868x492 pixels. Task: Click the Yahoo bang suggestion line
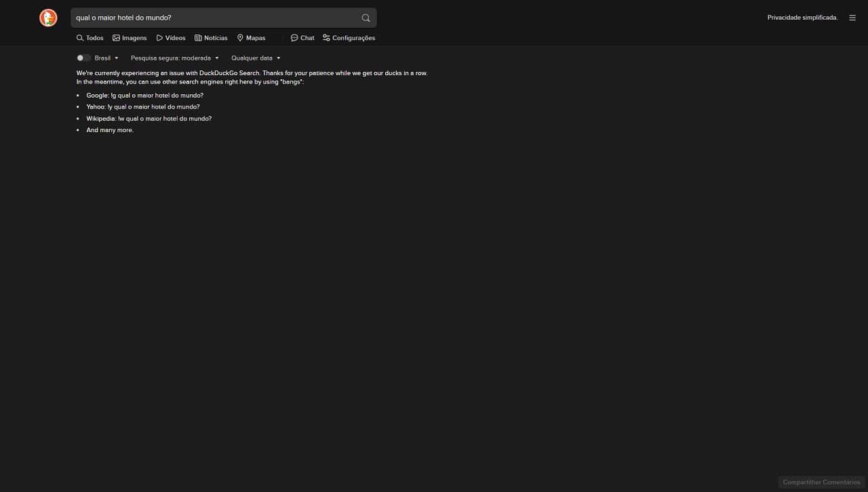click(143, 107)
